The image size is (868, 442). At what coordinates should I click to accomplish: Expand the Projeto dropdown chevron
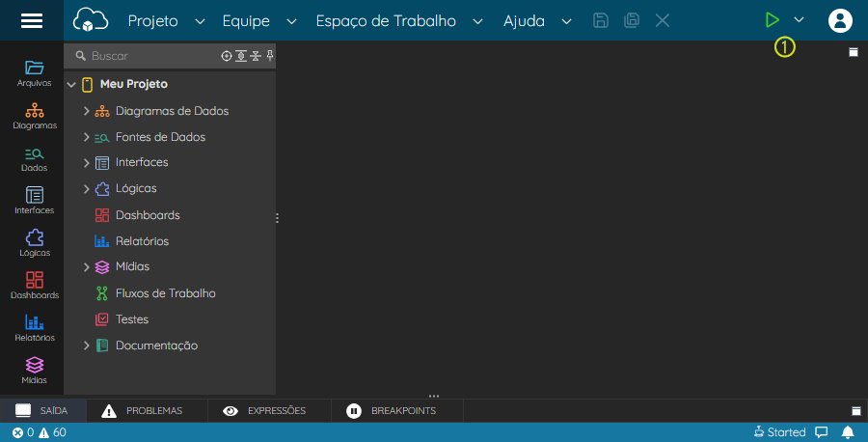(x=200, y=21)
